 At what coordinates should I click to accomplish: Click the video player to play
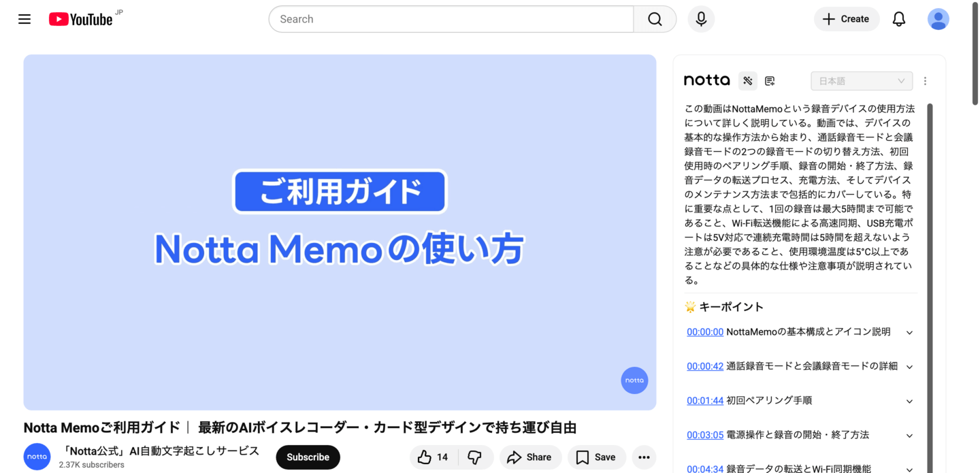340,232
